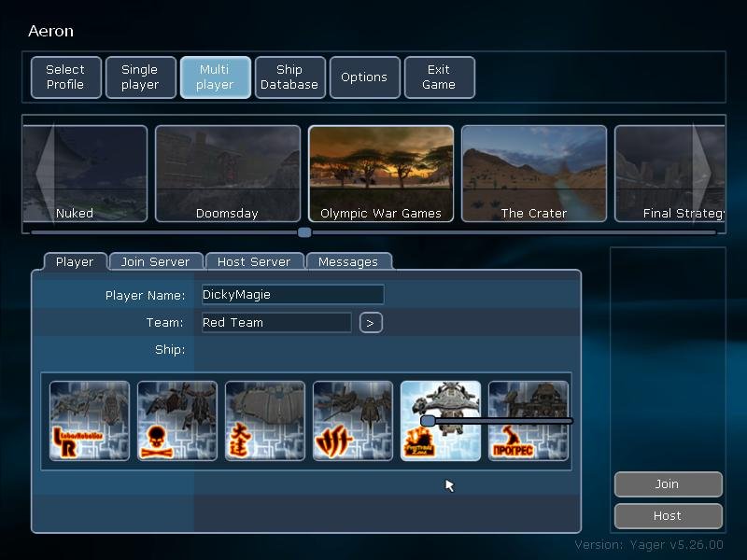
Task: Cycle team with the > button
Action: (x=371, y=323)
